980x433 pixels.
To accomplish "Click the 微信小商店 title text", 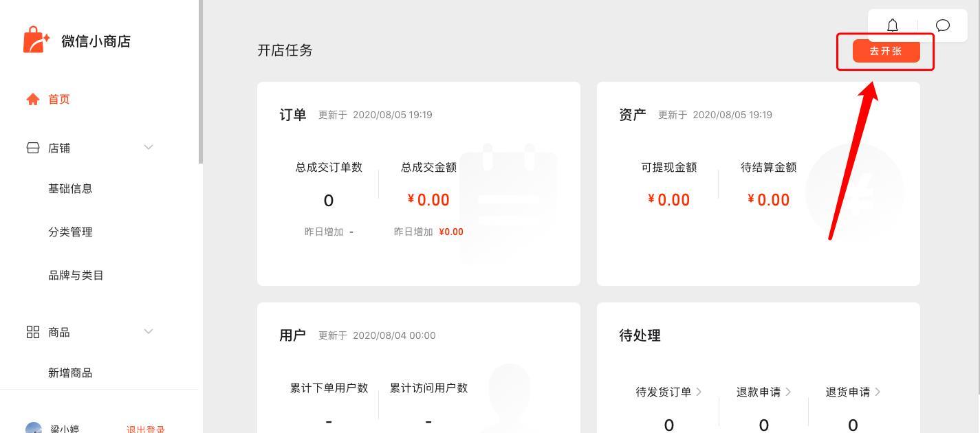I will pyautogui.click(x=96, y=41).
